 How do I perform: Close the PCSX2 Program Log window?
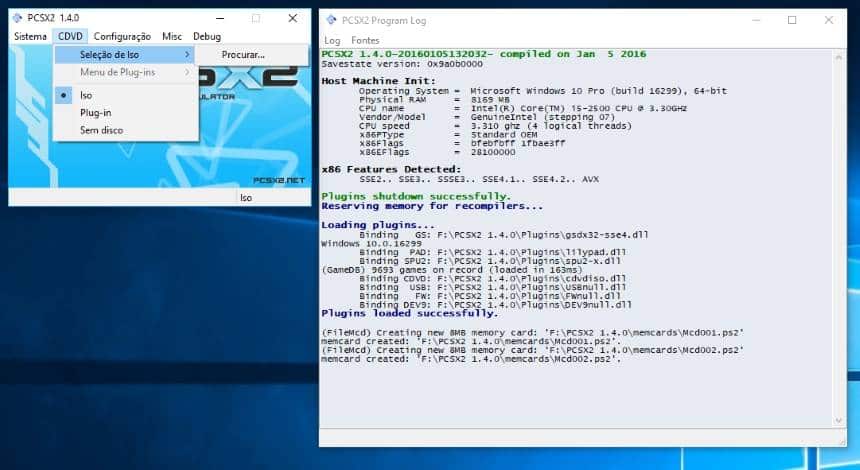829,20
